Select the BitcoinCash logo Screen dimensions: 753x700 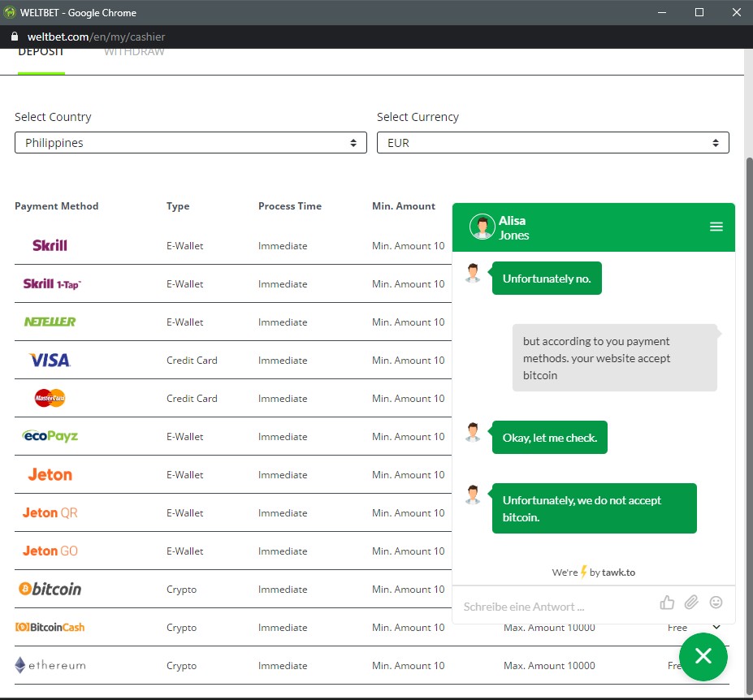pos(50,627)
